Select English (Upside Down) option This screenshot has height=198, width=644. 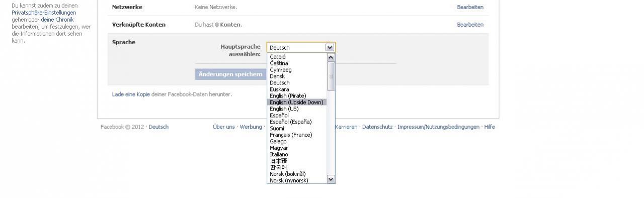297,103
